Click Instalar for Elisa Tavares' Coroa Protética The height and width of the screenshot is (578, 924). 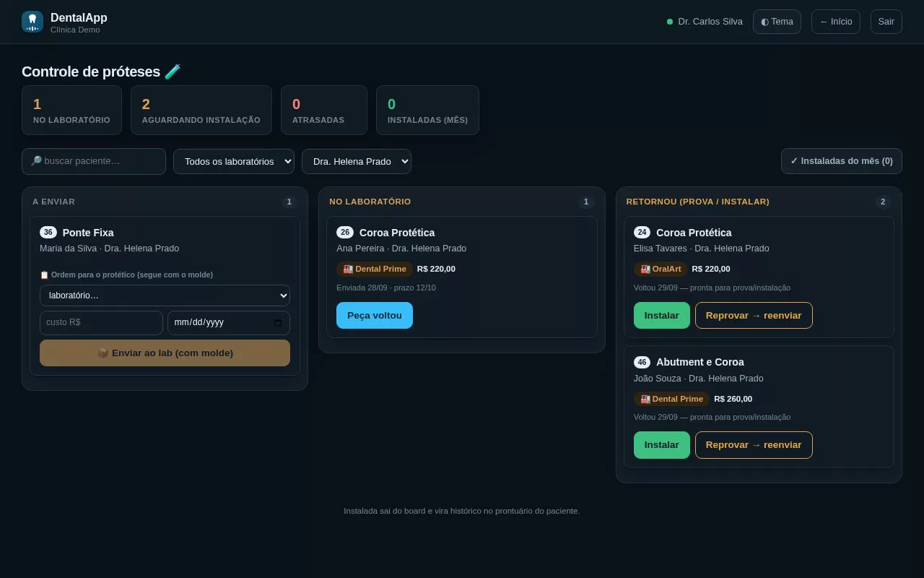[x=662, y=315]
